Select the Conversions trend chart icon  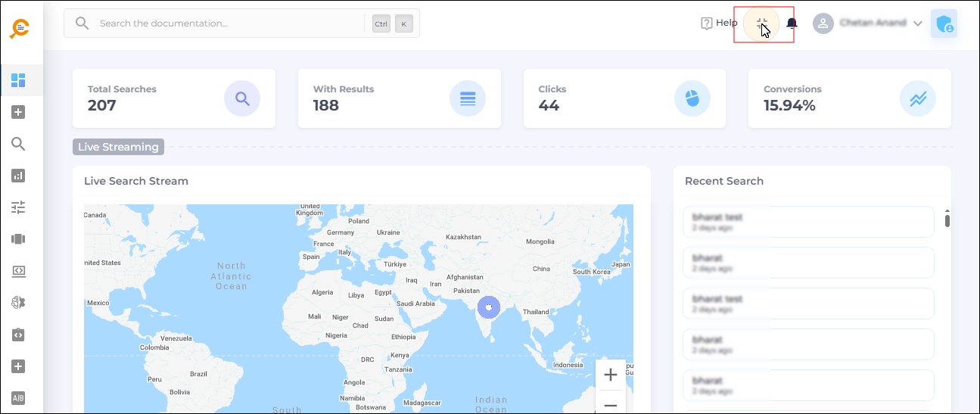pyautogui.click(x=917, y=99)
